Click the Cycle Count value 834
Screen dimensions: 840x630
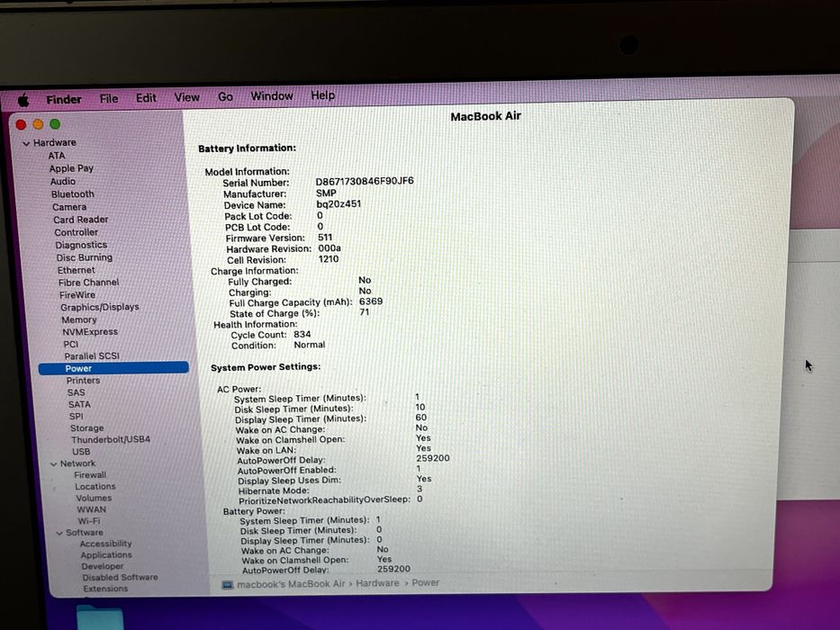tap(303, 334)
